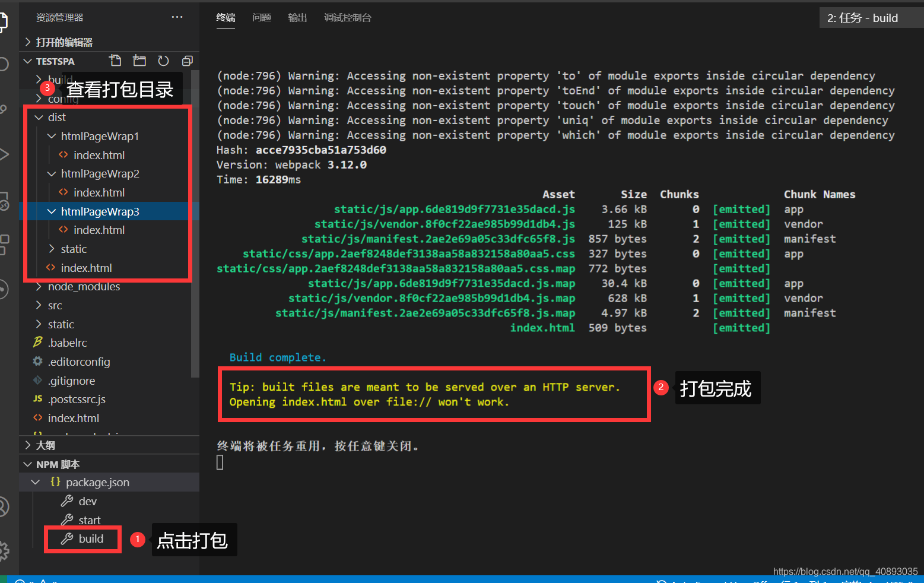Run the start npm script
Viewport: 924px width, 583px height.
[x=90, y=520]
